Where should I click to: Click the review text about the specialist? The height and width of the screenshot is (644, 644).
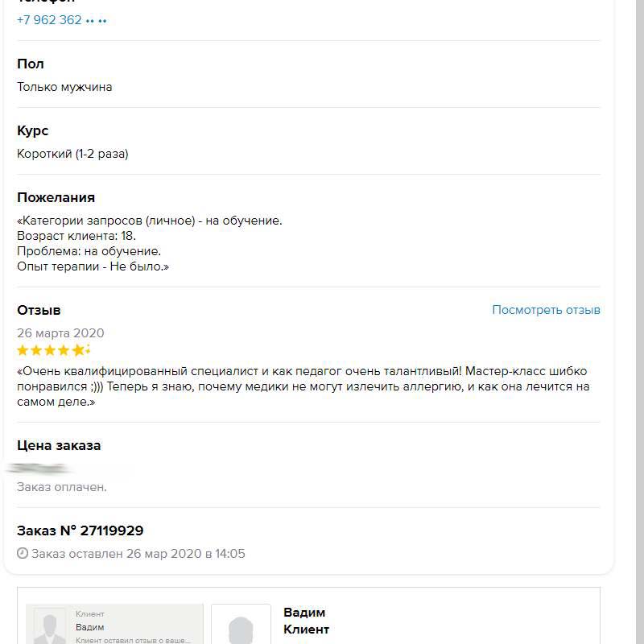pos(302,386)
